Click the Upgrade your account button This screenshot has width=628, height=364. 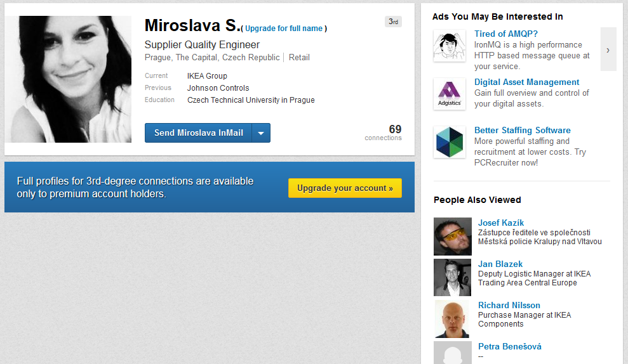coord(345,188)
